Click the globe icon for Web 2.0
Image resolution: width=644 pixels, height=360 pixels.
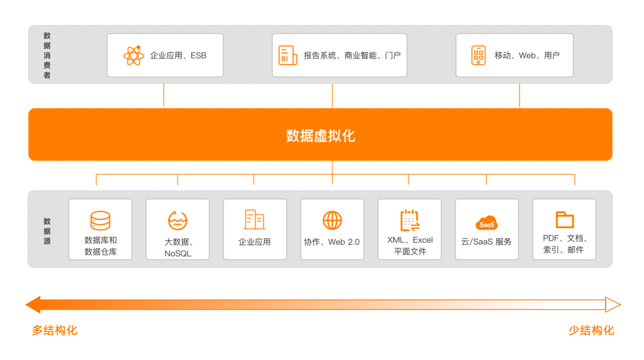click(x=332, y=221)
